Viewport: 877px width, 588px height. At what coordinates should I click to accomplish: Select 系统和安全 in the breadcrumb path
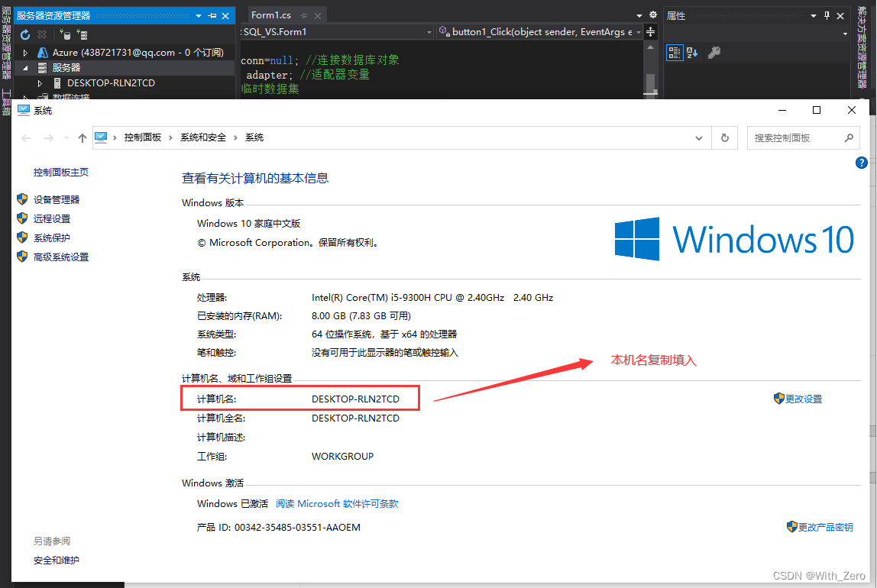[203, 137]
